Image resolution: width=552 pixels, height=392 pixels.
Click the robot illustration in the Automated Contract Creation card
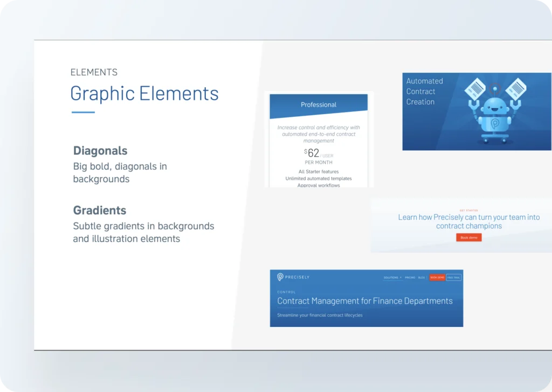point(495,111)
